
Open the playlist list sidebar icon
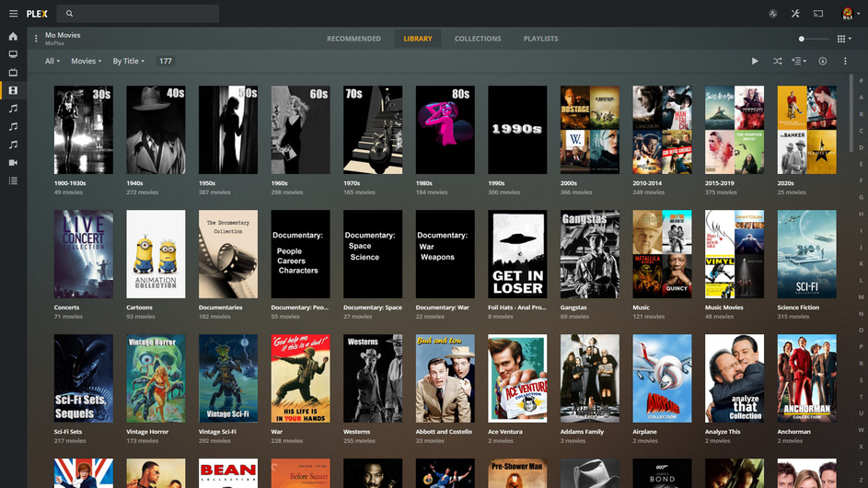pyautogui.click(x=13, y=180)
